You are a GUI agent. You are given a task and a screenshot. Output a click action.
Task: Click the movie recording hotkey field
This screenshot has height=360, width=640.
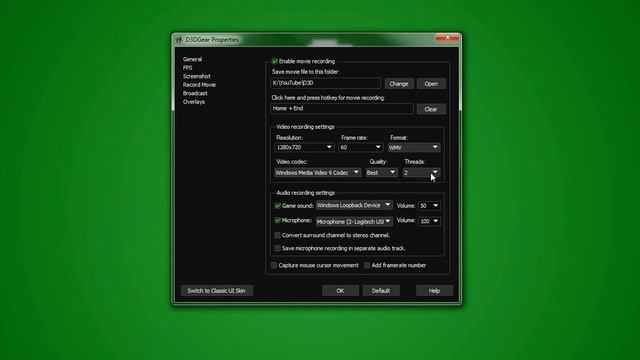(x=342, y=109)
